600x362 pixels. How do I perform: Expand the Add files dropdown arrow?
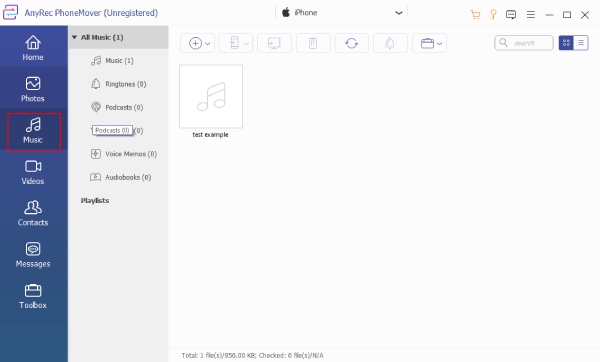208,44
